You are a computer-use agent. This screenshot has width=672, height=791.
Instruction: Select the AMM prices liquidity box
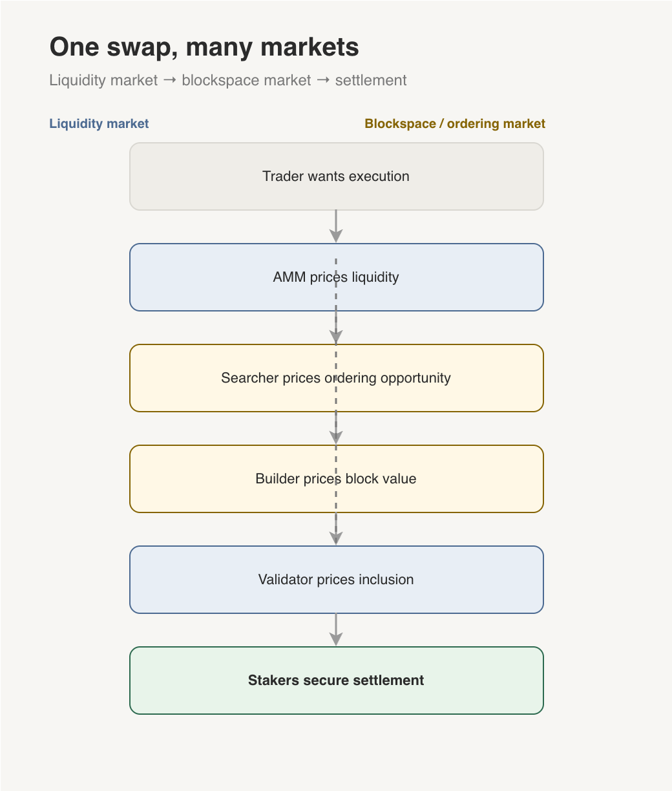(x=337, y=277)
